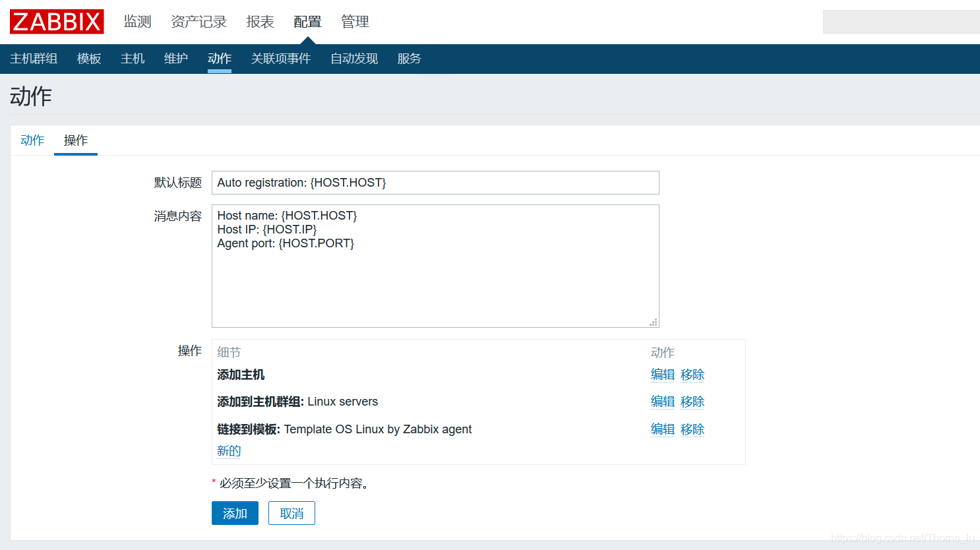Click the 动作 column header in operations table

(663, 352)
